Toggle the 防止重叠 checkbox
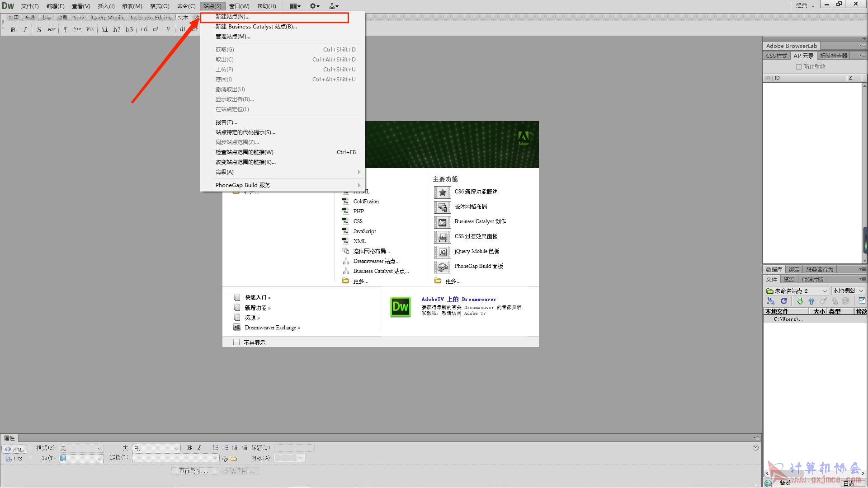 point(799,67)
